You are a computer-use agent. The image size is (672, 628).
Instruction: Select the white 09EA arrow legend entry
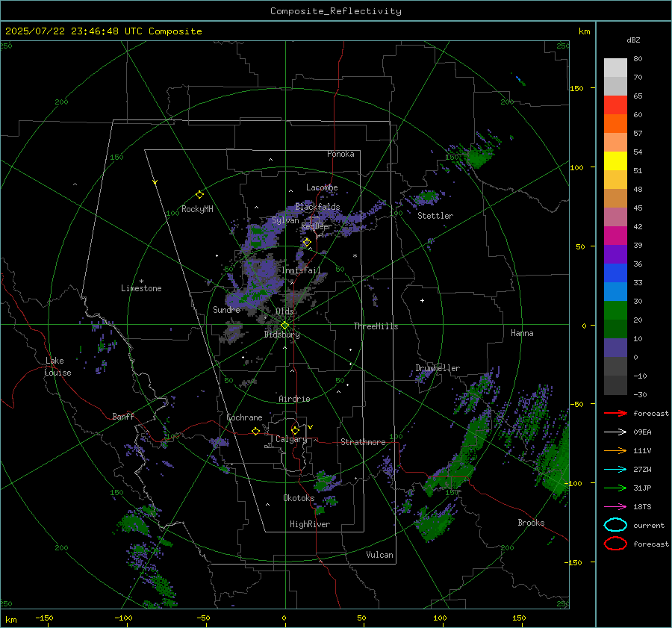click(x=615, y=432)
